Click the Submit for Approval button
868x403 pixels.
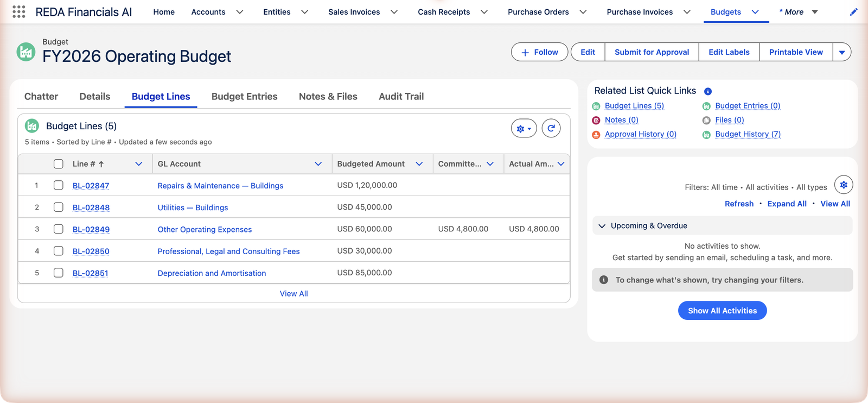click(652, 52)
